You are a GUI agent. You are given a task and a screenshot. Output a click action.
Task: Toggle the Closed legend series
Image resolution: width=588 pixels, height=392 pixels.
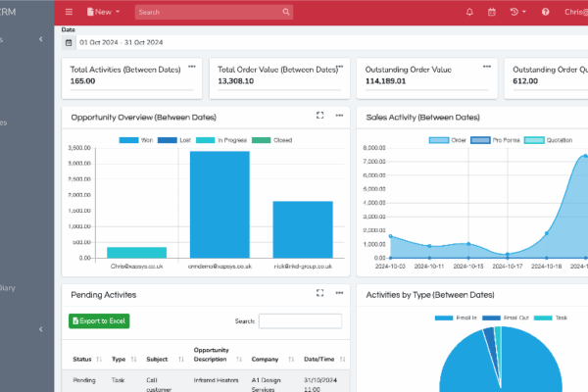pyautogui.click(x=271, y=140)
